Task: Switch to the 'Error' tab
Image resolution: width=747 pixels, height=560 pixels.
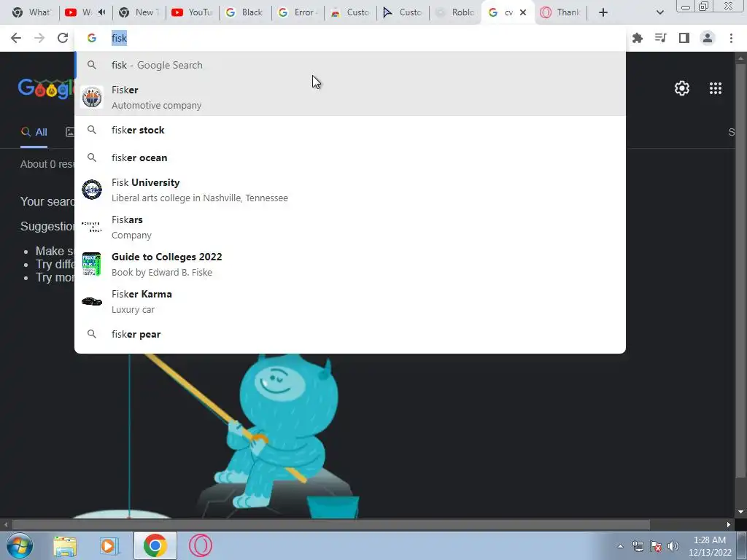Action: point(298,12)
